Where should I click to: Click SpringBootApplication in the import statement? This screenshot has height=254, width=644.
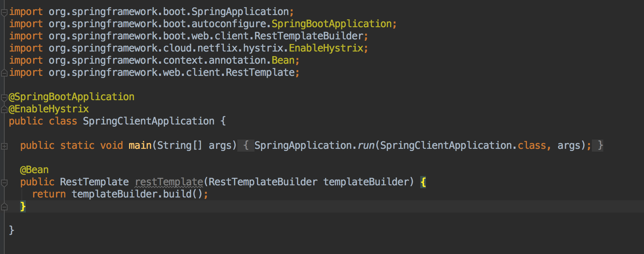[331, 24]
